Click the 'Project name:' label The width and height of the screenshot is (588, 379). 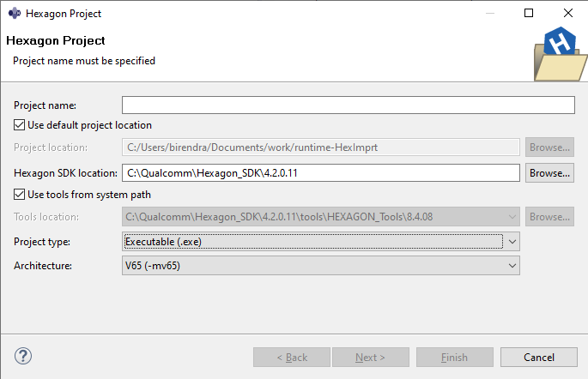pos(45,105)
